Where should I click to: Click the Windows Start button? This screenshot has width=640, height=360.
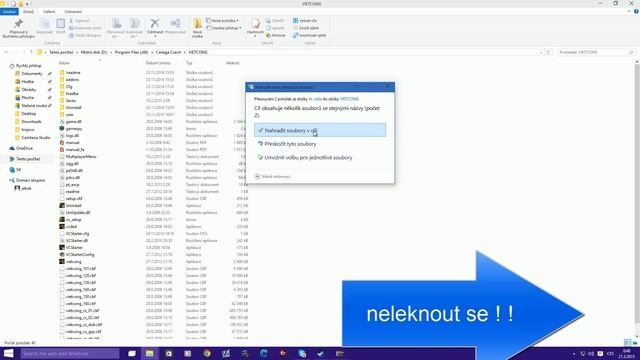(8, 353)
